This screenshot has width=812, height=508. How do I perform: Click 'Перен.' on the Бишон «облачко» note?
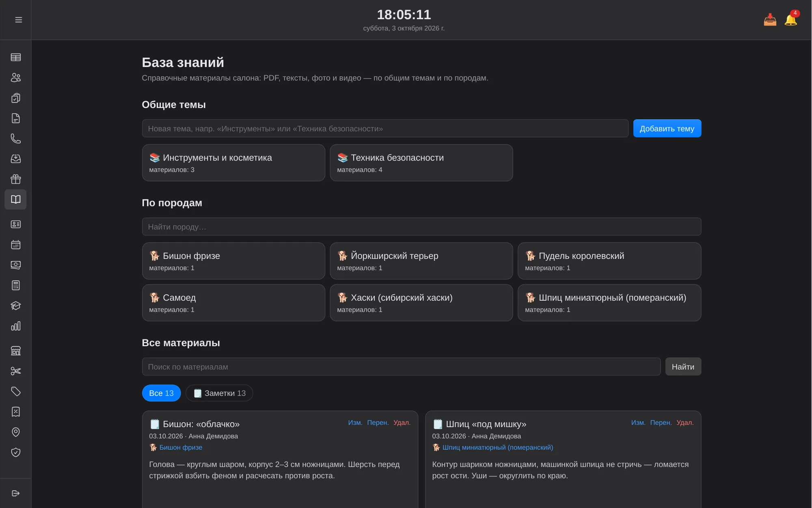[378, 423]
